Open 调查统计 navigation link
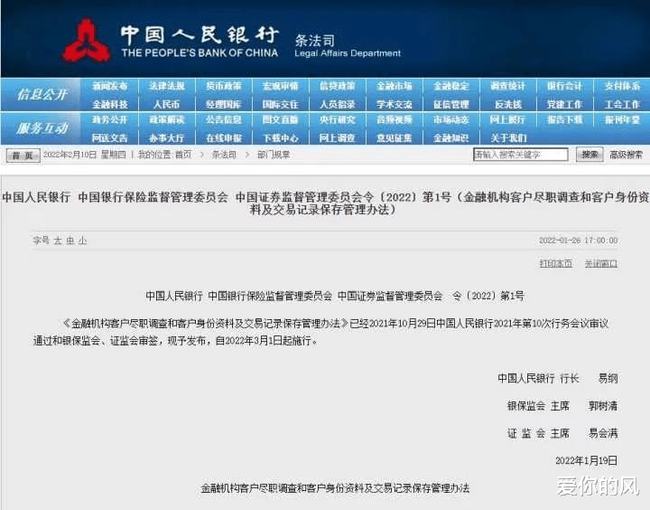Screen dimensions: 650x510 point(508,87)
